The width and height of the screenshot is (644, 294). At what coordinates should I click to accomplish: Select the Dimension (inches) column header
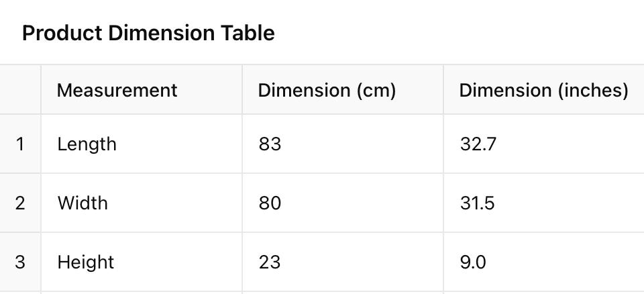pyautogui.click(x=543, y=90)
